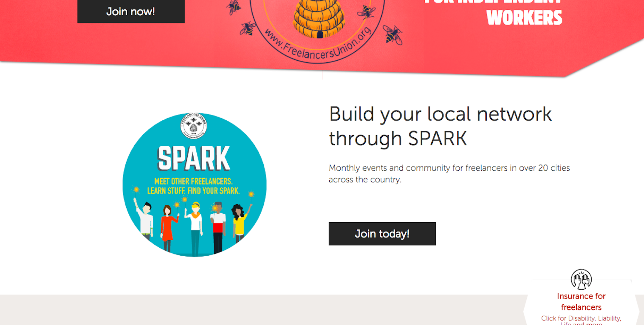Screen dimensions: 644x325
Task: Click the Join now! button
Action: [131, 11]
